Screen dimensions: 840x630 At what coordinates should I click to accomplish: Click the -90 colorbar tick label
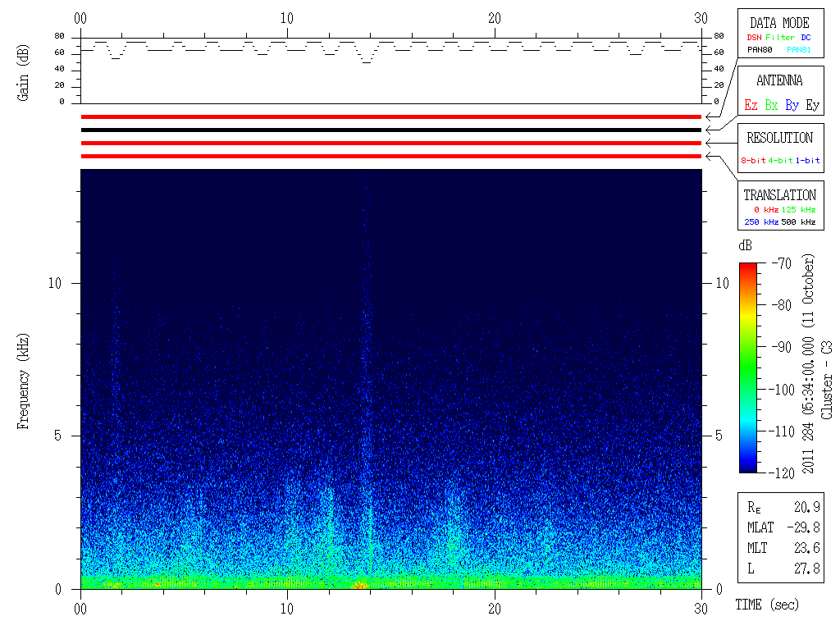781,347
